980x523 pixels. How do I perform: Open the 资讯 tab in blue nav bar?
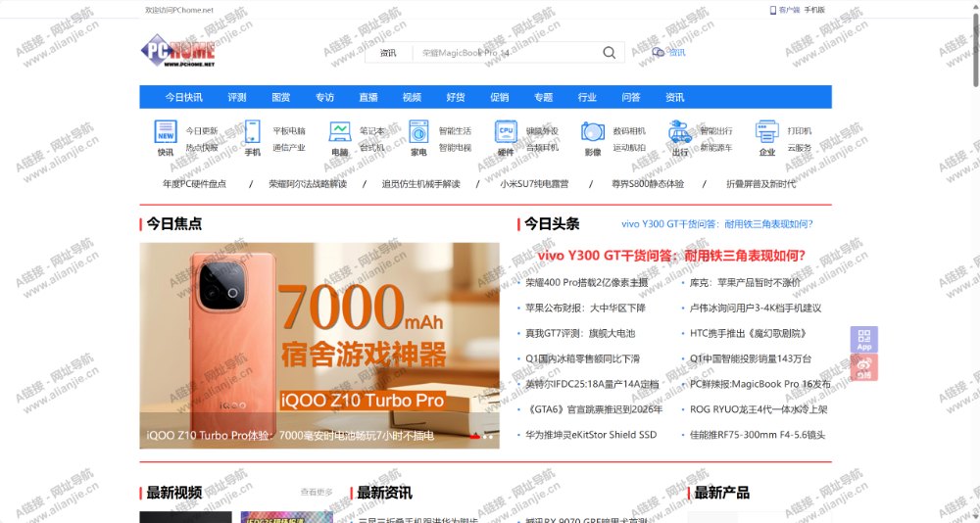pos(674,98)
